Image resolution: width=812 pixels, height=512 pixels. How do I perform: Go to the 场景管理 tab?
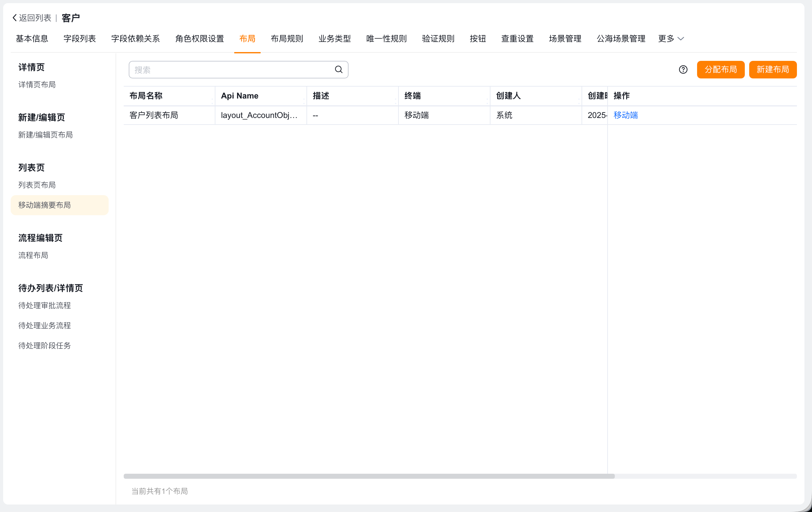click(565, 39)
